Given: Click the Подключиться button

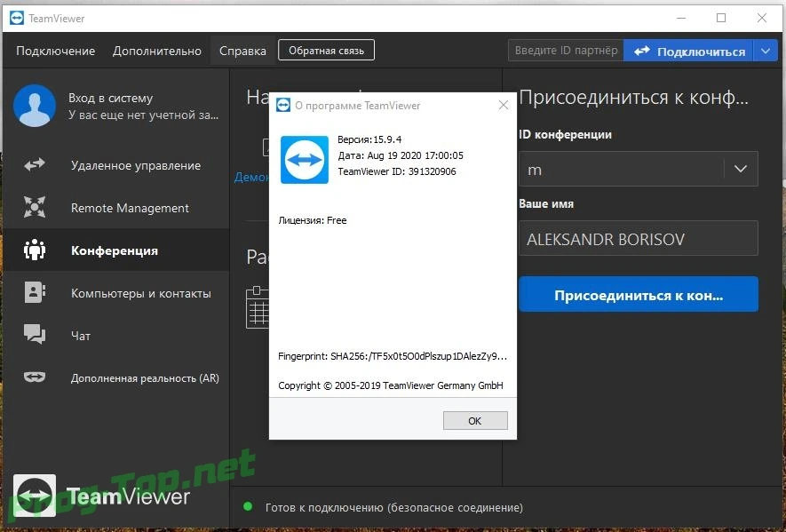Looking at the screenshot, I should tap(688, 51).
